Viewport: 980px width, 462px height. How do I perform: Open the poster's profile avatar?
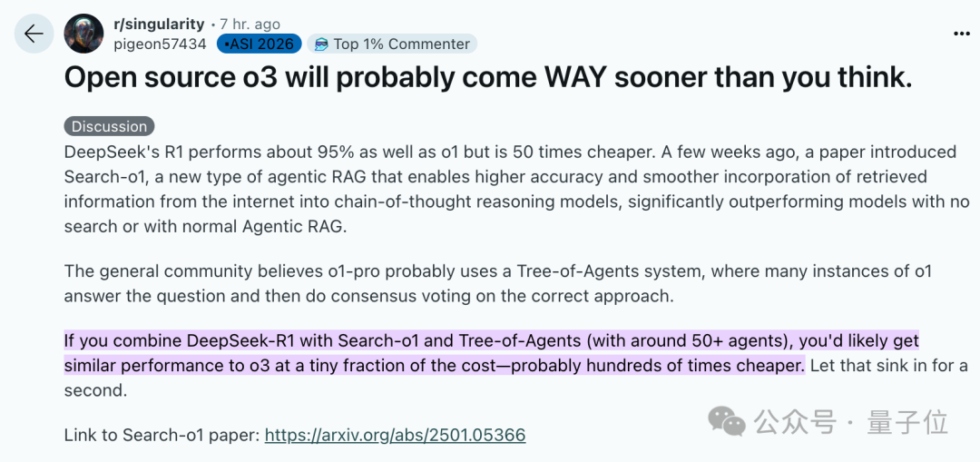coord(83,34)
